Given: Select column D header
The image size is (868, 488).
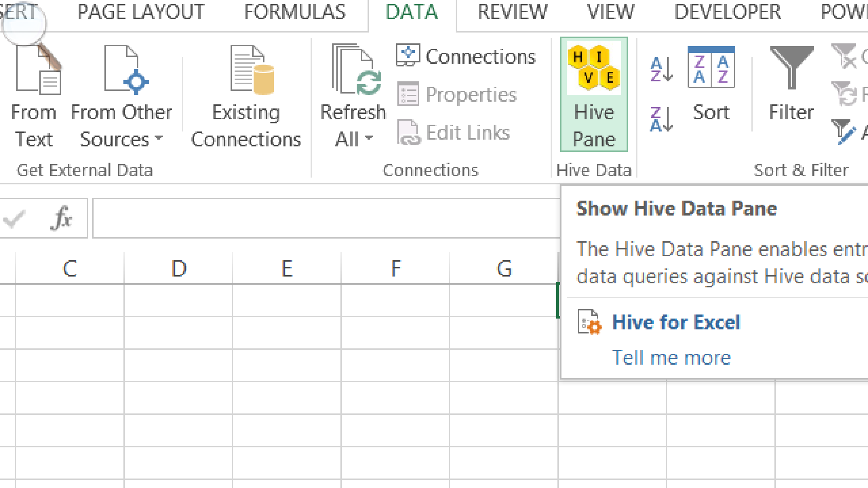Looking at the screenshot, I should pos(179,269).
